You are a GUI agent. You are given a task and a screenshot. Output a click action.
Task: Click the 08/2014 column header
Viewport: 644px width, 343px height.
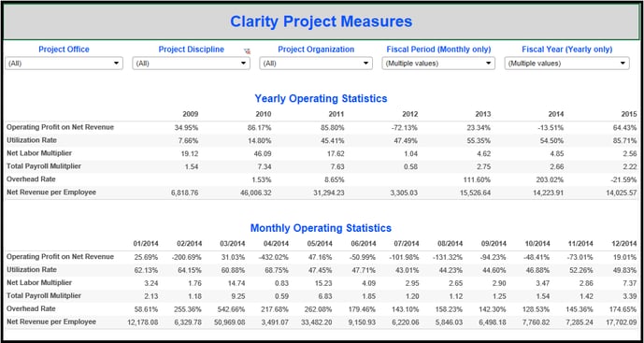[451, 244]
